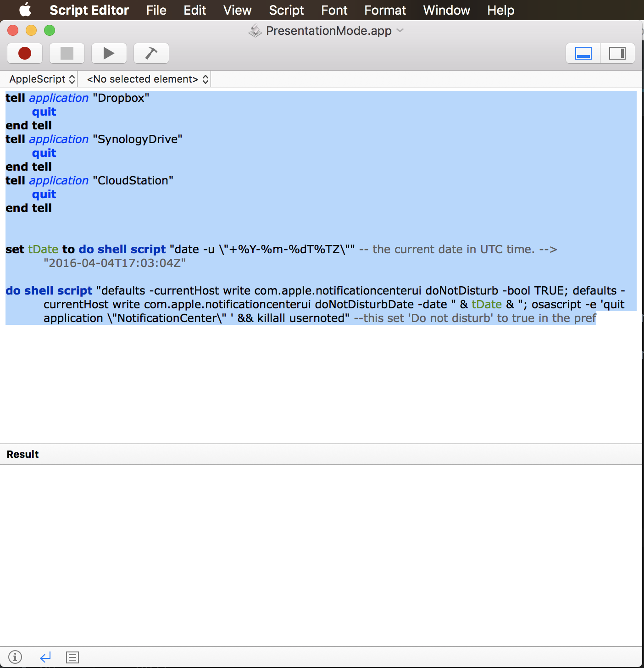Click the quit command under Dropbox
This screenshot has width=644, height=668.
tap(44, 111)
